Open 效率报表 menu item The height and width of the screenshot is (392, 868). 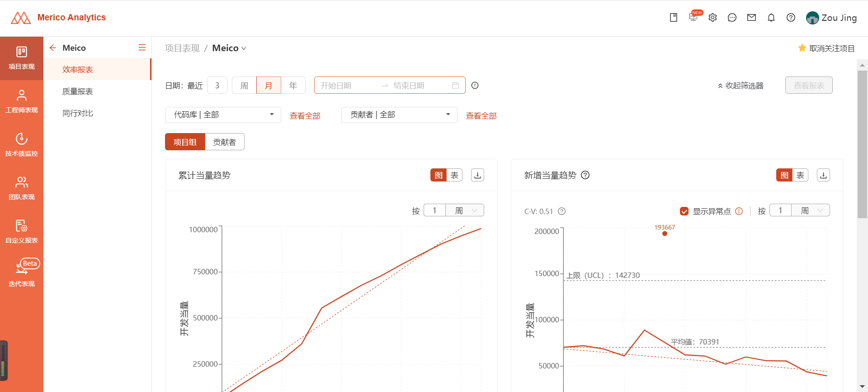(97, 69)
